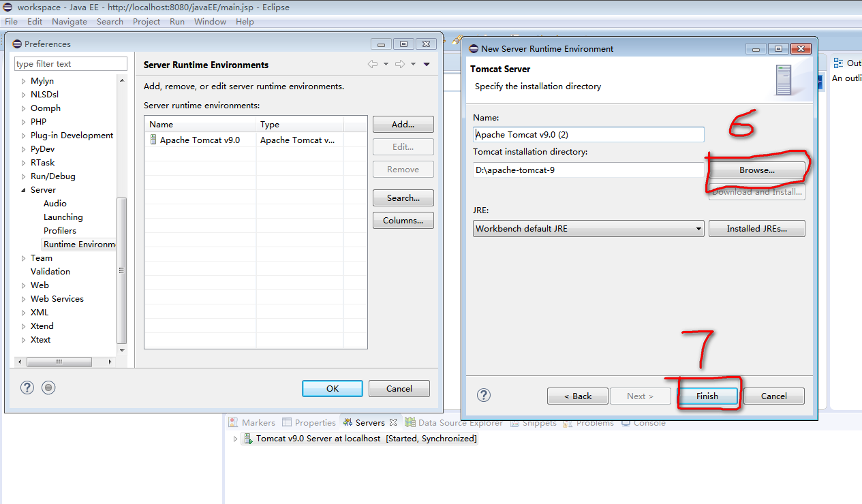
Task: Select Run/Debug in preferences tree
Action: coord(53,176)
